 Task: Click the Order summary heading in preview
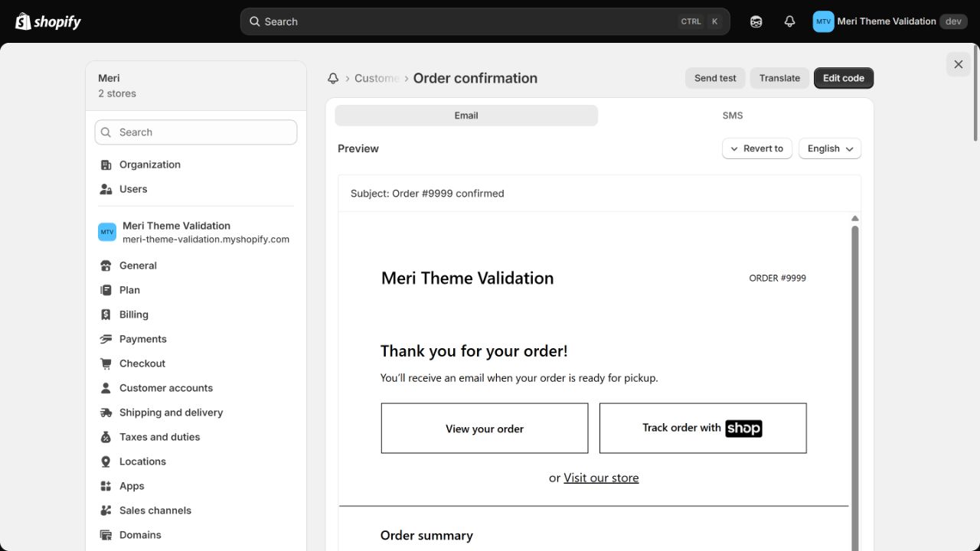426,536
